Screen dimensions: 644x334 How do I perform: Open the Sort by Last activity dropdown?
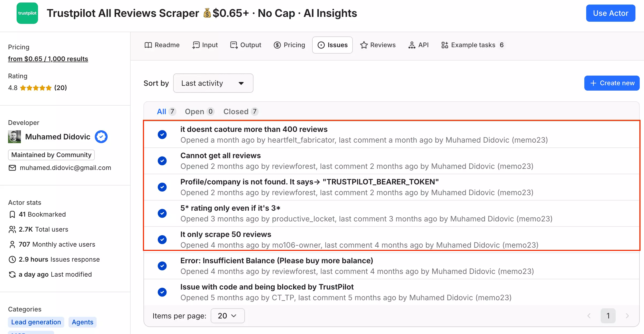(213, 83)
